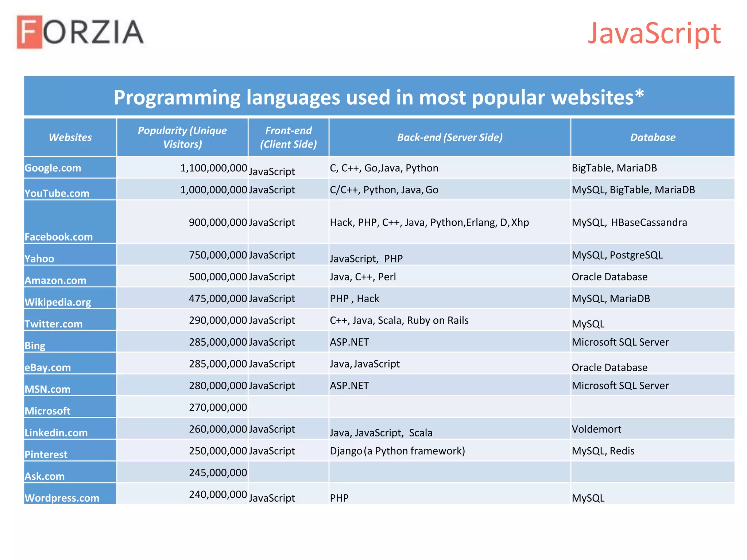Click the Facebook.com row label
This screenshot has height=560, width=747.
pyautogui.click(x=59, y=237)
